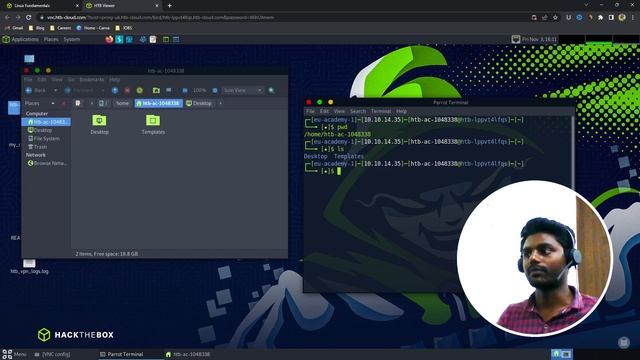Close the Places sidebar pane
640x360 pixels.
click(x=64, y=103)
